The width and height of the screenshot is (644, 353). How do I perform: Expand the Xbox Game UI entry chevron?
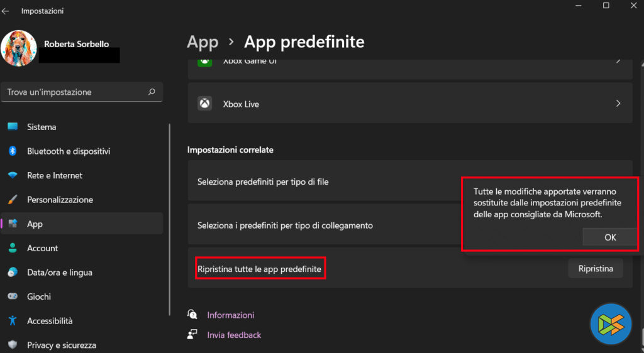618,62
